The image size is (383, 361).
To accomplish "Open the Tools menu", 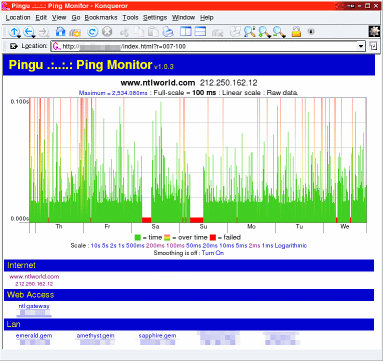I will (x=130, y=18).
